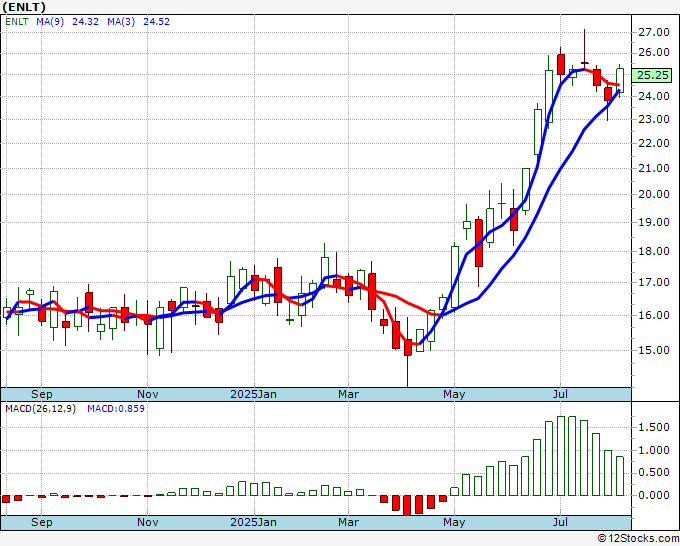
Task: Click Jul on the MACD panel date axis
Action: pos(560,522)
